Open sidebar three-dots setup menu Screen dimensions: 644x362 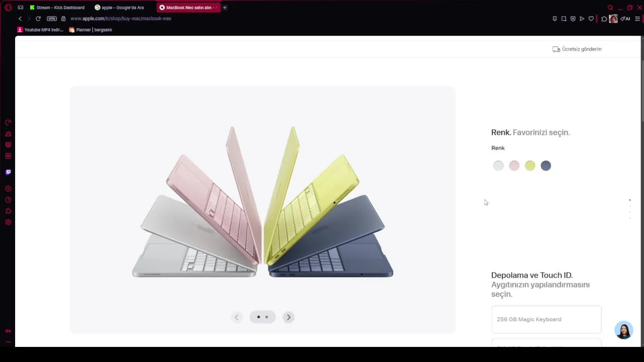pyautogui.click(x=8, y=341)
